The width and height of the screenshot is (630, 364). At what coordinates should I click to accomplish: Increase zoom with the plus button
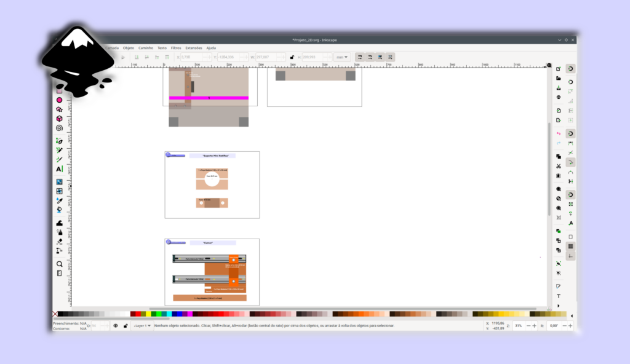(x=535, y=326)
